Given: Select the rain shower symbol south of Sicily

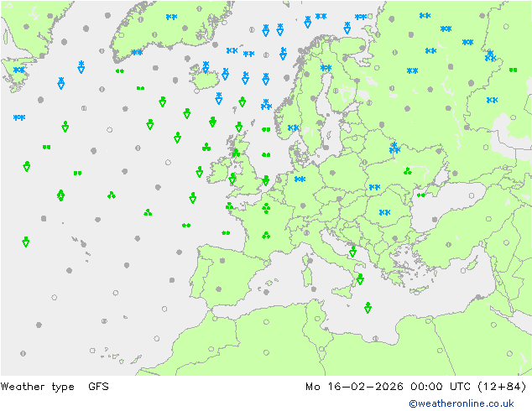Looking at the screenshot, I should 368,307.
